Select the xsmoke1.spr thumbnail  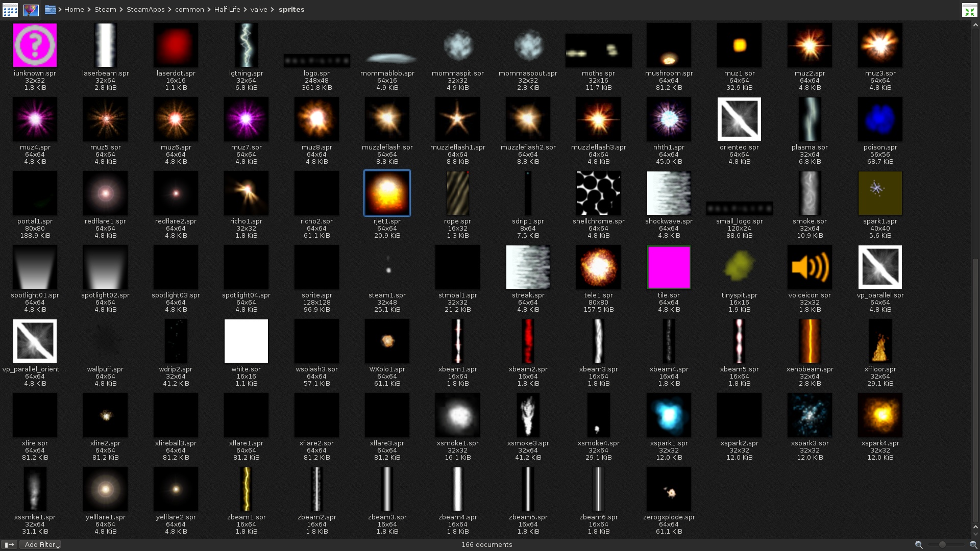point(457,415)
